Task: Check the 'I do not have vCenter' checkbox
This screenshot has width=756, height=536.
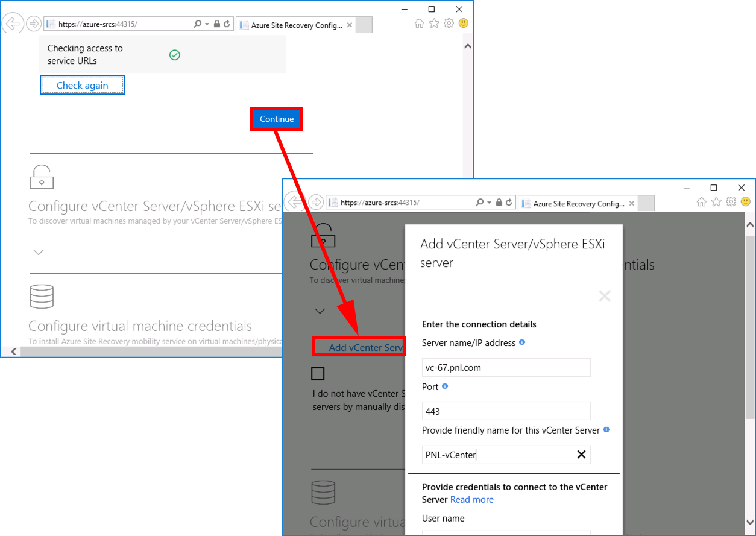Action: coord(318,374)
